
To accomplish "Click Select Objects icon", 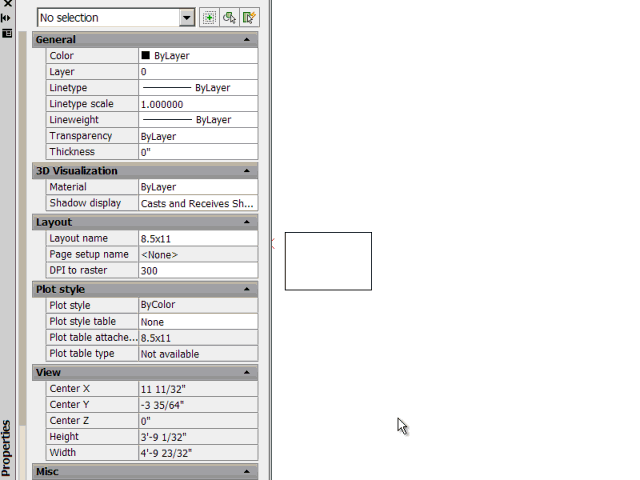I will point(229,18).
